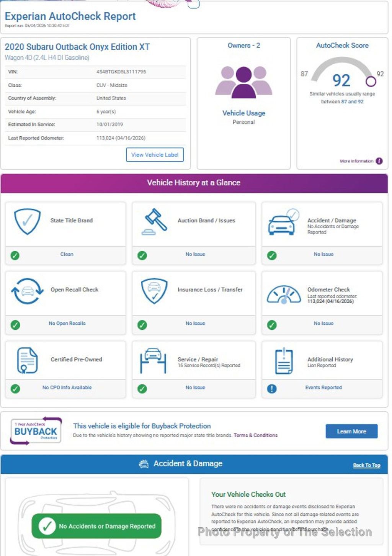Click the Owners people group icon
392x556 pixels.
pyautogui.click(x=243, y=82)
